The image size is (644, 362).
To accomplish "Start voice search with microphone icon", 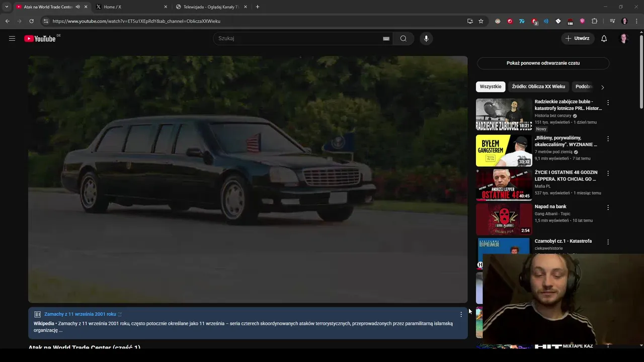I will [426, 39].
